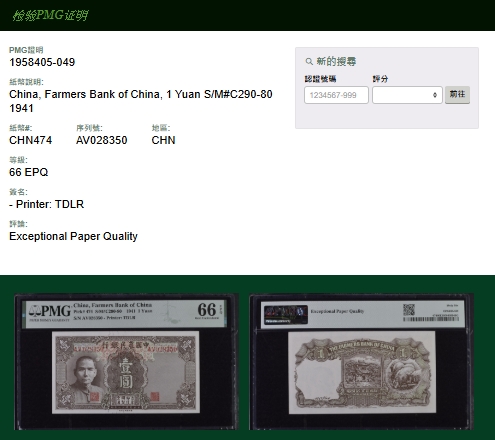
Task: Click the hologram sticker on back holder
Action: 286,315
